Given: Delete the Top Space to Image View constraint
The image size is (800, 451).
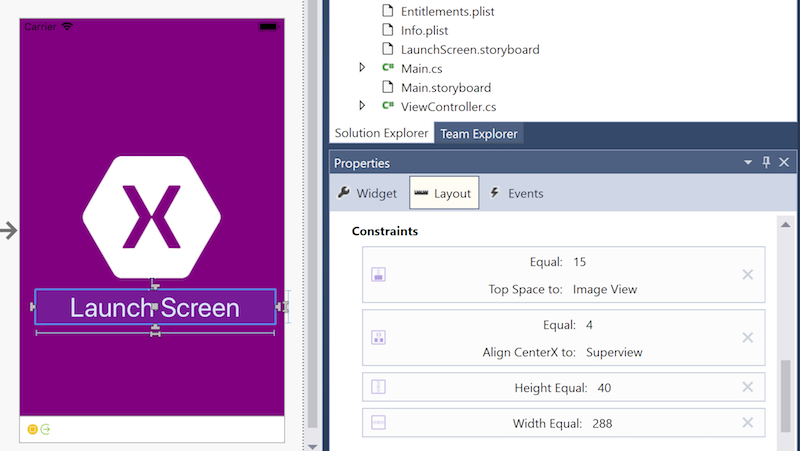Looking at the screenshot, I should pos(747,274).
